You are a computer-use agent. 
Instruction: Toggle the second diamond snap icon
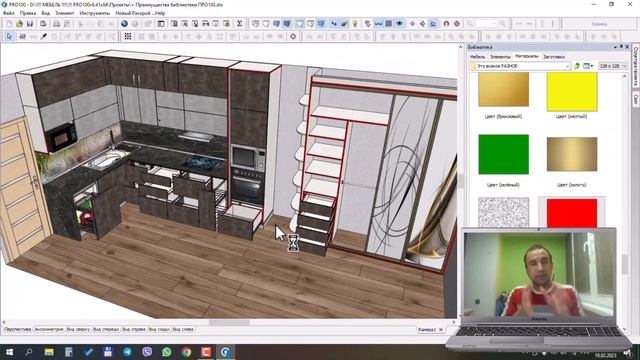(x=422, y=24)
